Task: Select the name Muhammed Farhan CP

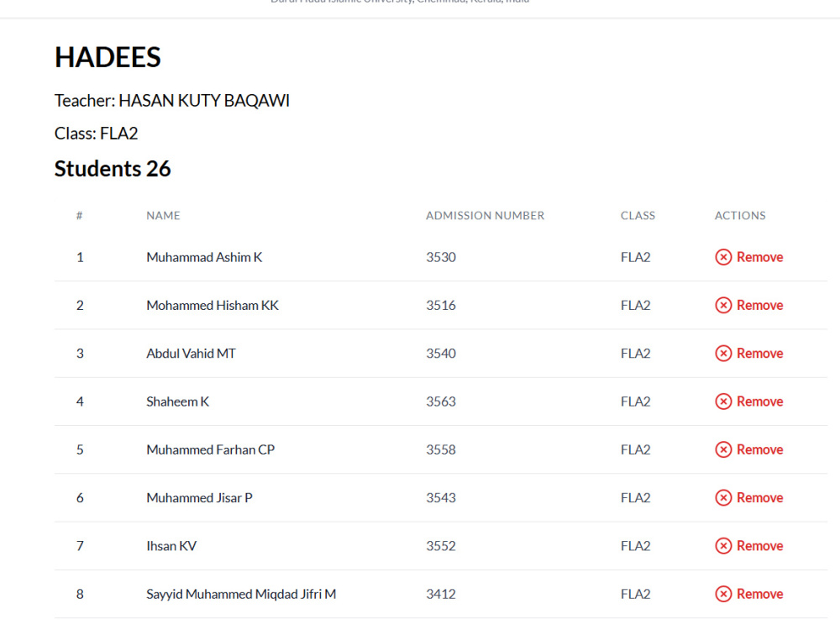Action: tap(211, 449)
